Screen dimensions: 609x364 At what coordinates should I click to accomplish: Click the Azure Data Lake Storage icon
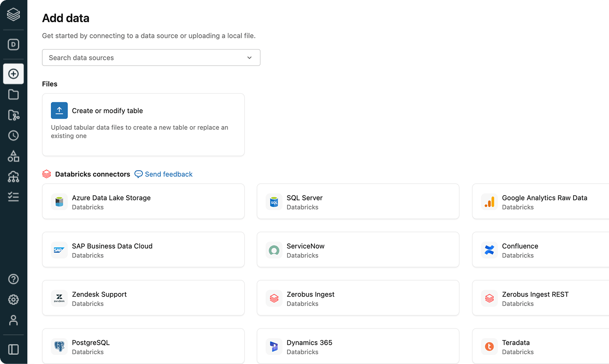[59, 202]
